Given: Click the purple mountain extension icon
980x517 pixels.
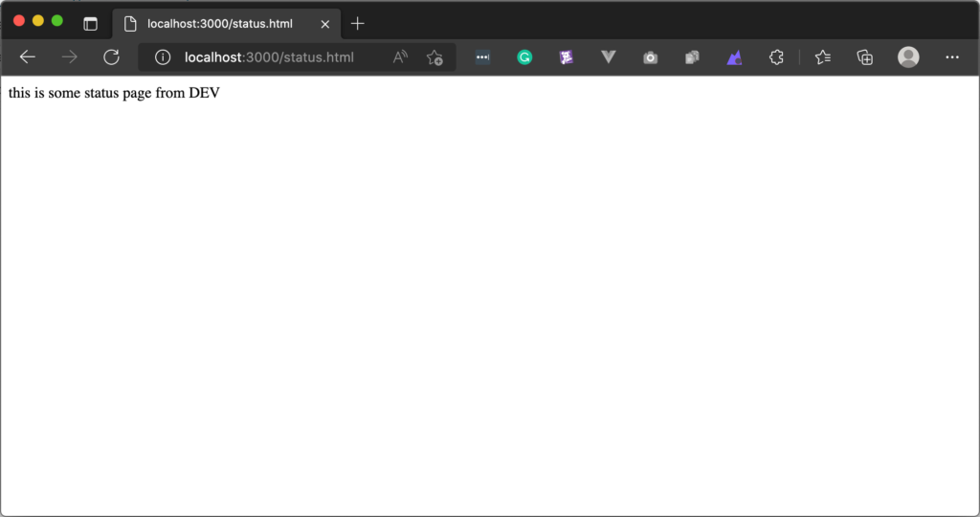Looking at the screenshot, I should [734, 57].
